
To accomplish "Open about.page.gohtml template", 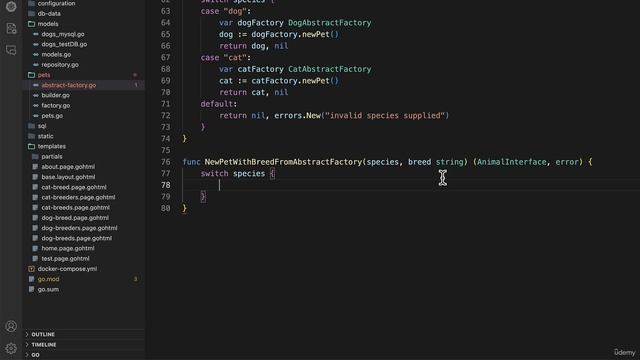I will (68, 167).
